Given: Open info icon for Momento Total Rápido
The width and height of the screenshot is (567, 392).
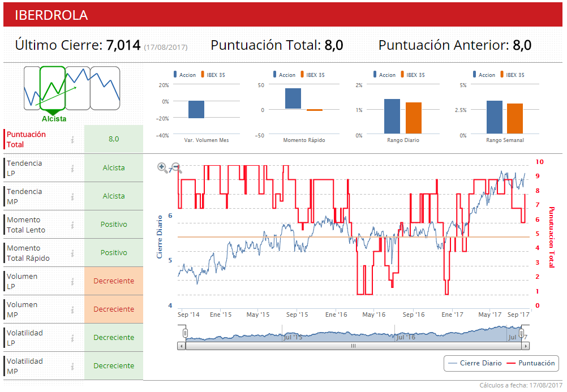Looking at the screenshot, I should click(x=72, y=253).
